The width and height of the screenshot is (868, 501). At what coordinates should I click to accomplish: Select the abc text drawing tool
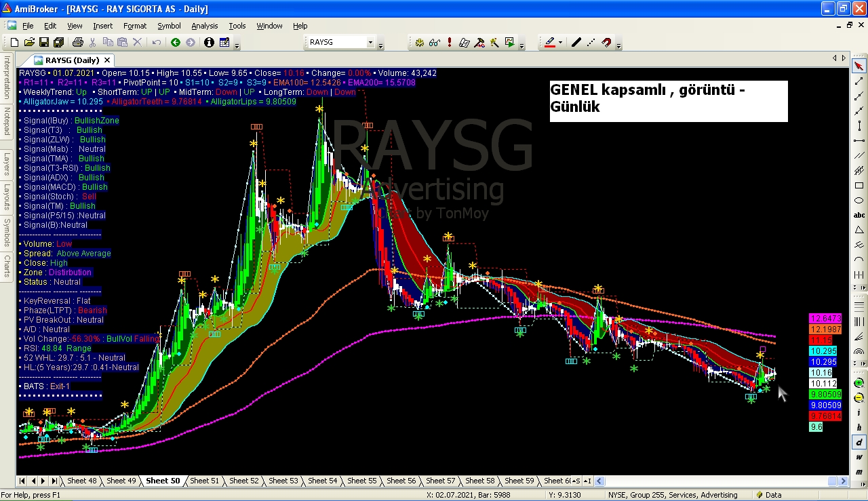click(x=859, y=215)
